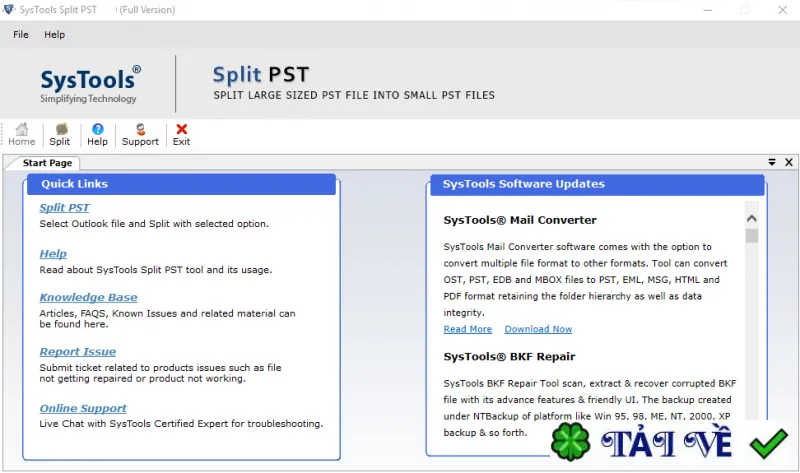The image size is (800, 473).
Task: Open the tab list dropdown arrow
Action: 772,162
